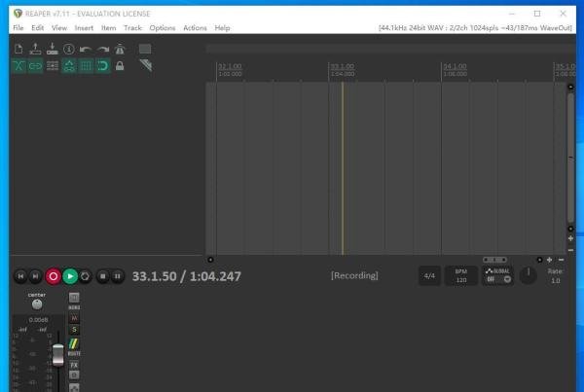Open project settings via the info icon
Image resolution: width=584 pixels, height=392 pixels.
pyautogui.click(x=68, y=49)
